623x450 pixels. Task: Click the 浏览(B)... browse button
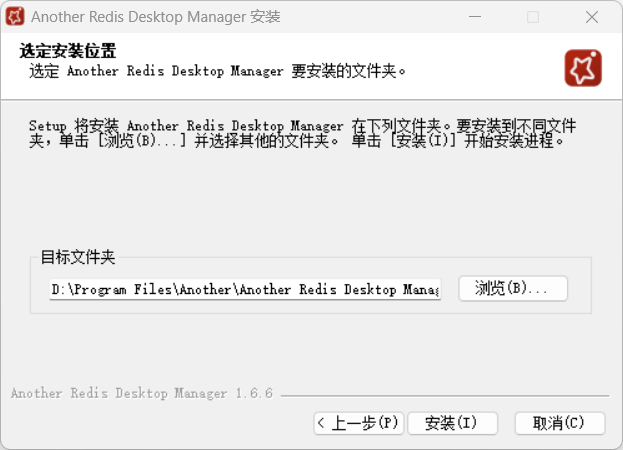[x=513, y=288]
